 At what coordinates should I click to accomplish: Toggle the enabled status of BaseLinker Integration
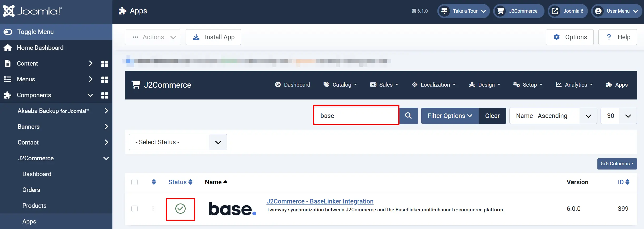point(180,209)
